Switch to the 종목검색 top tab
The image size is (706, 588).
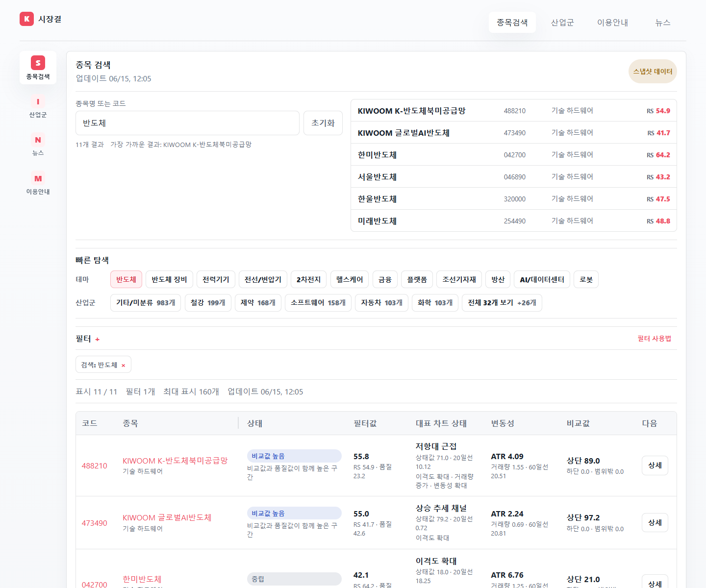coord(512,23)
